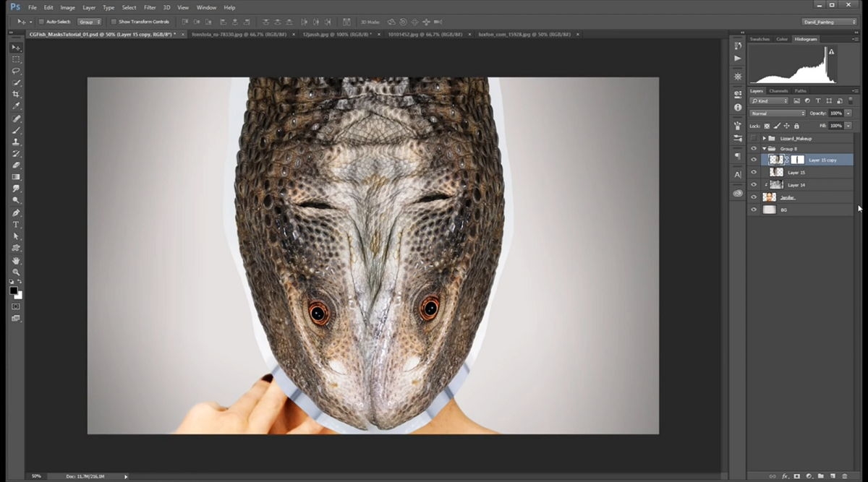Open the Opacity slider dropdown arrow
The height and width of the screenshot is (482, 868).
pos(848,113)
